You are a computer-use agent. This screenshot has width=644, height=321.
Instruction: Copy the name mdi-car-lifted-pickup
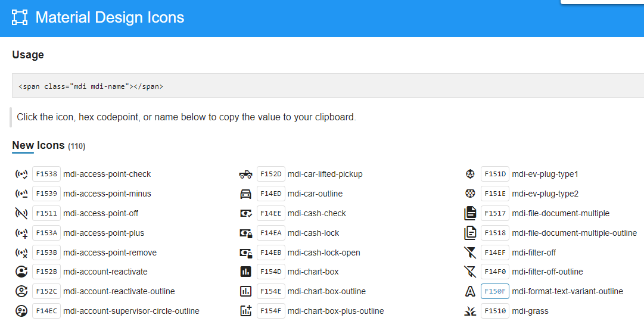(325, 174)
